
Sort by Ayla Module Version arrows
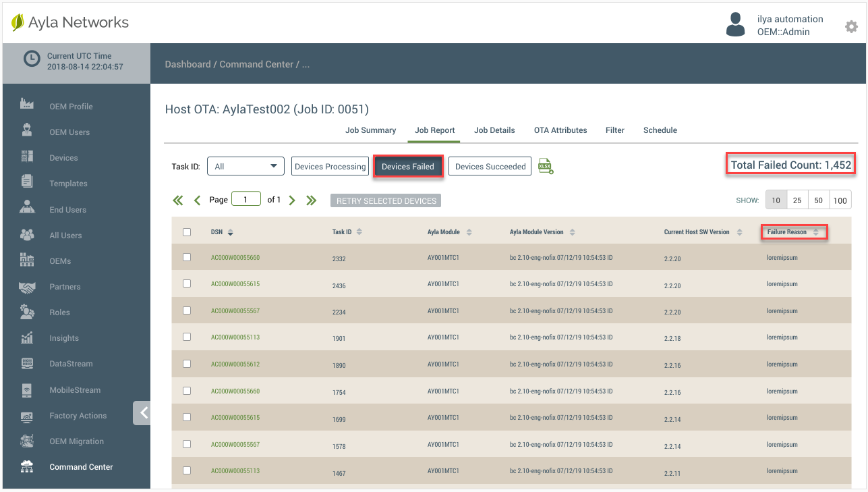pos(572,232)
